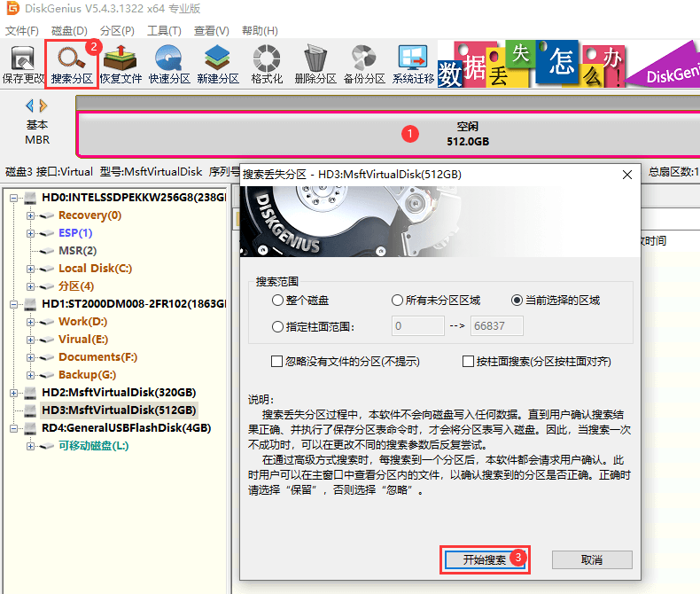Enable 忽略没有文件的分区 checkbox
The image size is (700, 594).
pyautogui.click(x=276, y=361)
